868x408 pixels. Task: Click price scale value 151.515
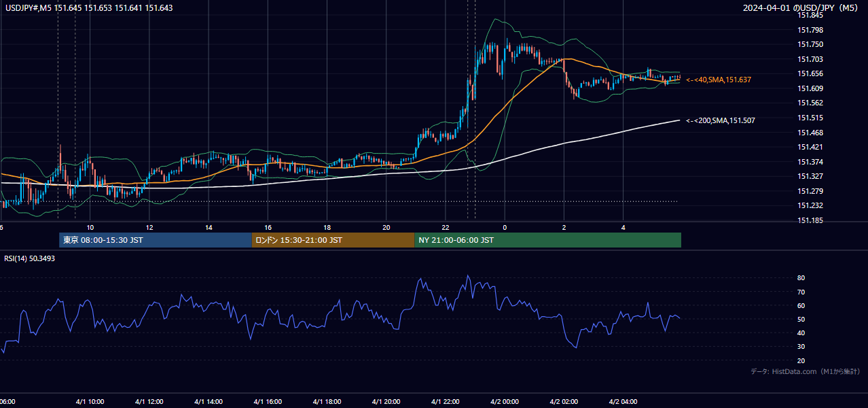(x=810, y=118)
